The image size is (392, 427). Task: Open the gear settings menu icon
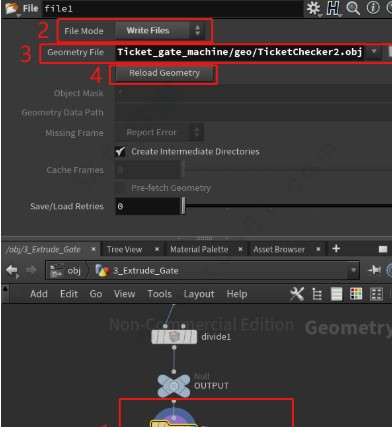313,8
